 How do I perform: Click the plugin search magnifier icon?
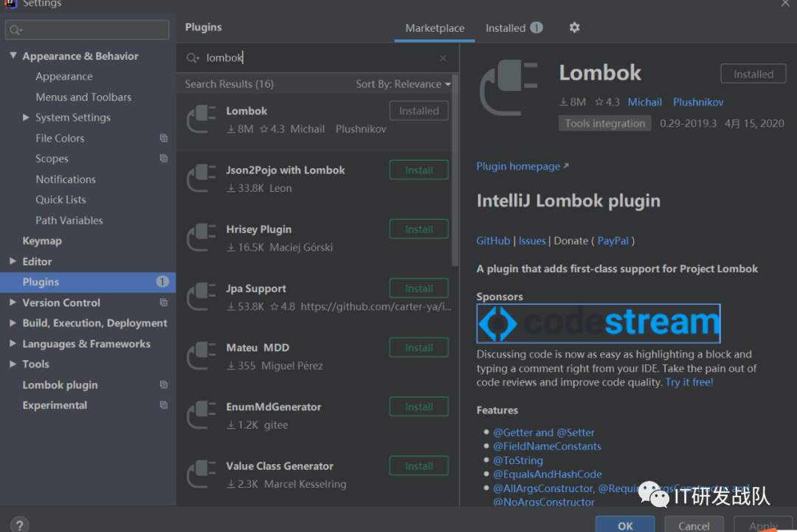point(192,58)
